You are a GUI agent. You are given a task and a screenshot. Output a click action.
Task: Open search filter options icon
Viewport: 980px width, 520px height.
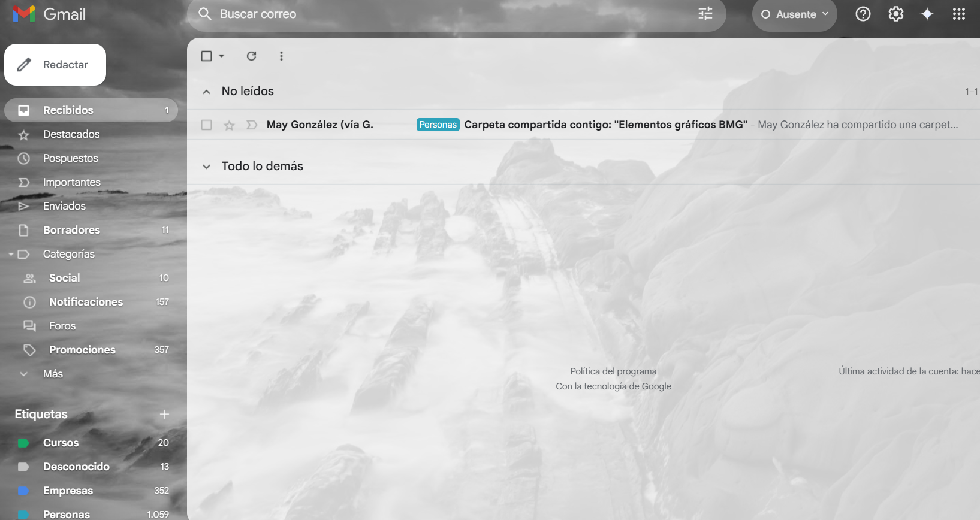coord(705,14)
